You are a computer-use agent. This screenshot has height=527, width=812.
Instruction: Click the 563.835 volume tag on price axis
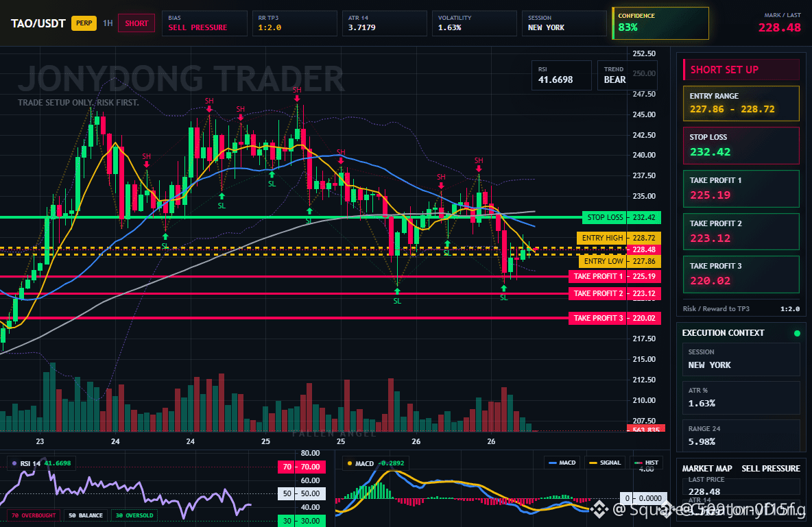pyautogui.click(x=646, y=429)
